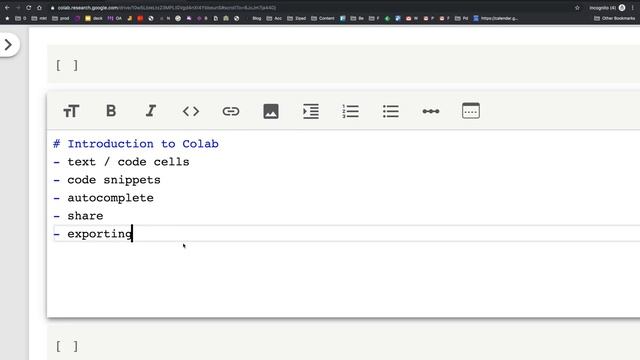Run the top empty code cell
This screenshot has height=360, width=640.
coord(67,65)
